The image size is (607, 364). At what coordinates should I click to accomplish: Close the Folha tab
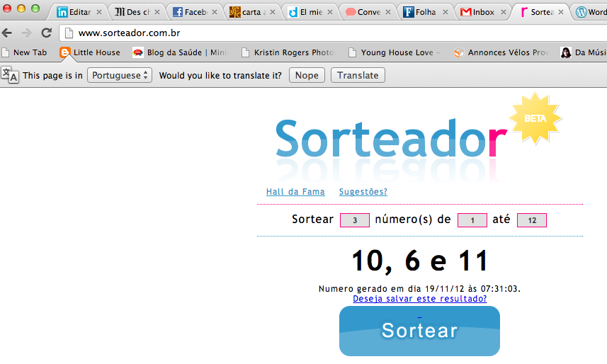coord(445,12)
